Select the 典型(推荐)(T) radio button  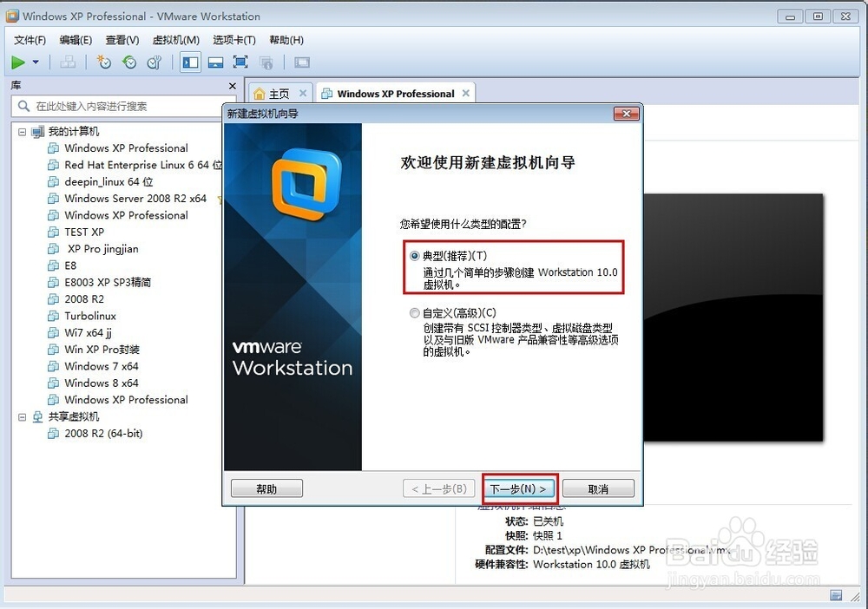[x=414, y=256]
